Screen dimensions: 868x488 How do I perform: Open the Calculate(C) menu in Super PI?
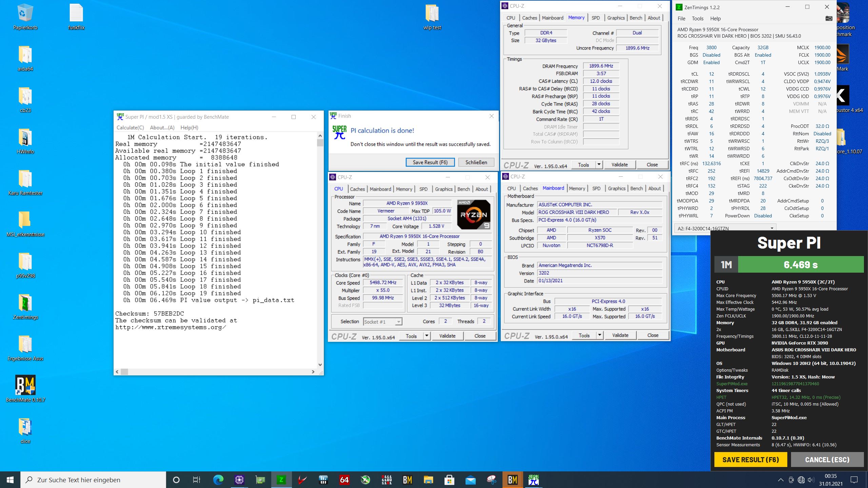point(130,128)
